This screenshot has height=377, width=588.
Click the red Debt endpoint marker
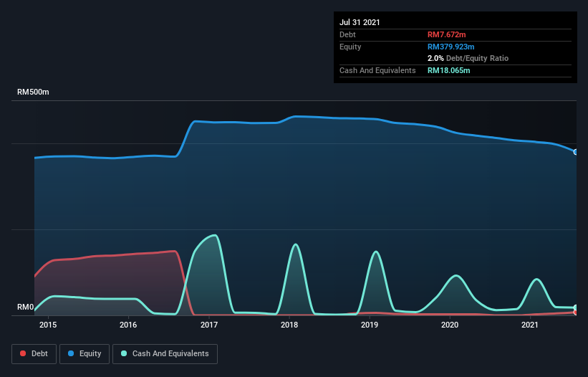click(x=576, y=312)
